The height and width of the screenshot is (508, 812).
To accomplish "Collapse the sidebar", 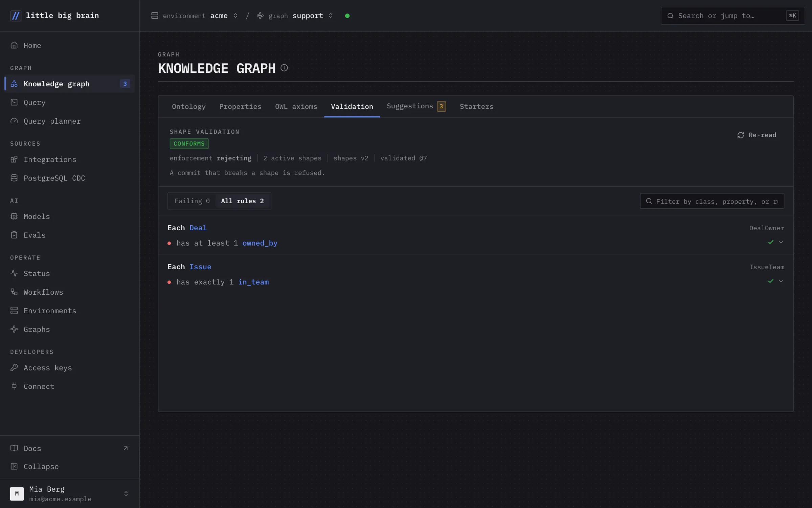I will [70, 466].
